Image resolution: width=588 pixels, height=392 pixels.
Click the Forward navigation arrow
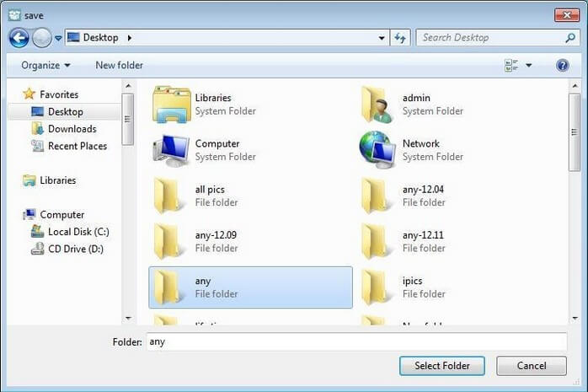tap(41, 38)
